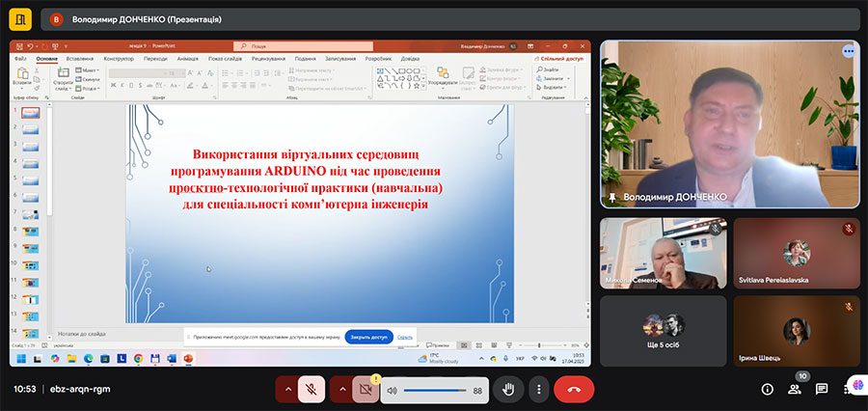This screenshot has width=868, height=411.
Task: Open more options three-dot menu
Action: (539, 389)
